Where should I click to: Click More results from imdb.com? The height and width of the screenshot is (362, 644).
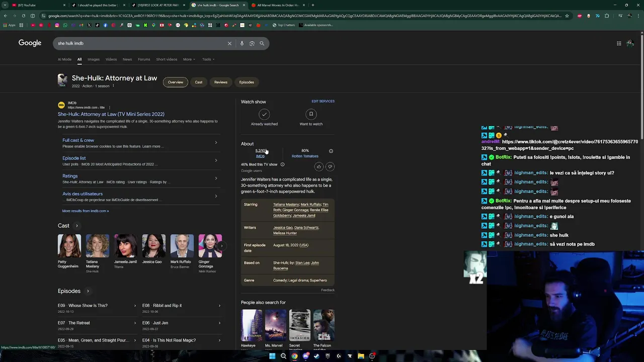pyautogui.click(x=86, y=211)
